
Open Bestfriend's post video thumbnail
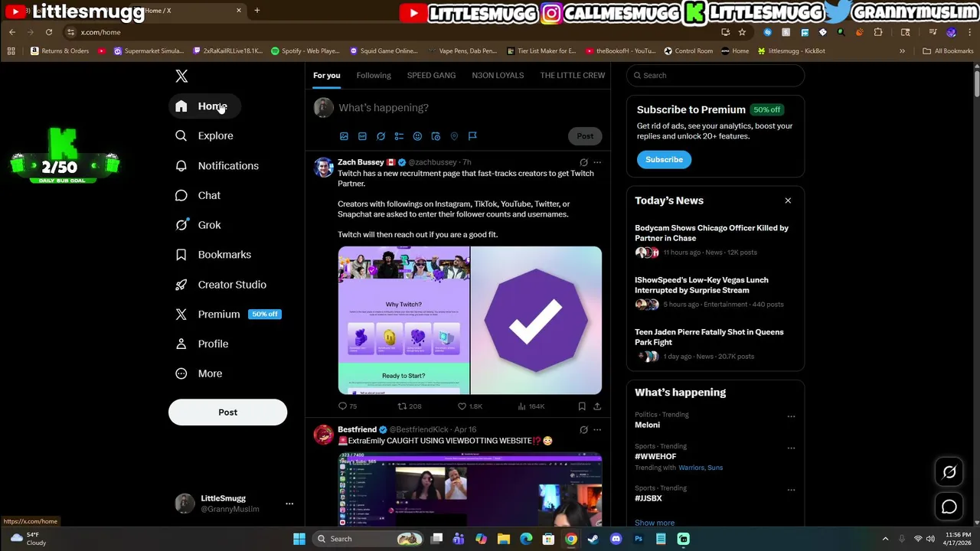(x=470, y=490)
